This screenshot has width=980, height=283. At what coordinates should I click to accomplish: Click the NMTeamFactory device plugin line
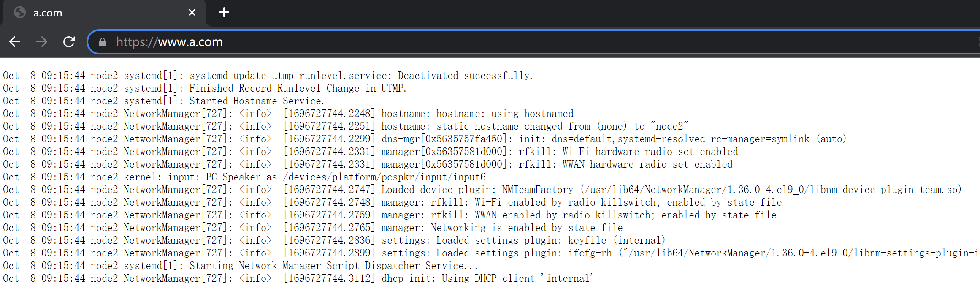537,190
